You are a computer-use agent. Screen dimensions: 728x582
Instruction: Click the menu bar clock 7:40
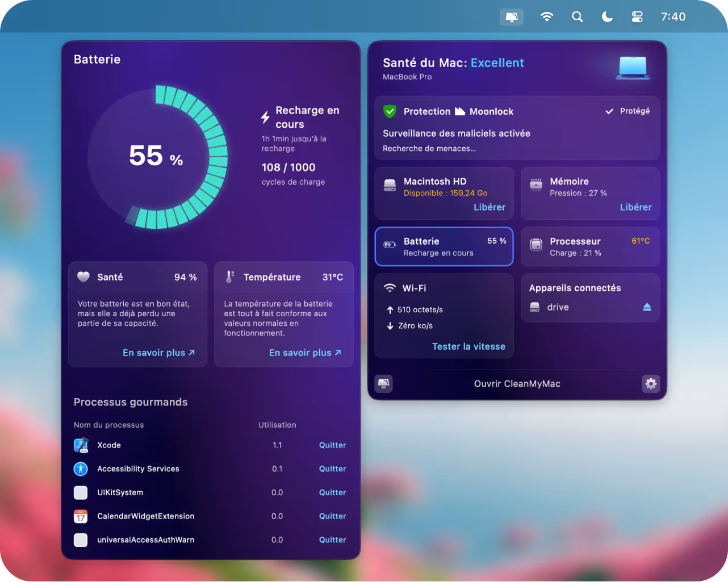(x=673, y=17)
